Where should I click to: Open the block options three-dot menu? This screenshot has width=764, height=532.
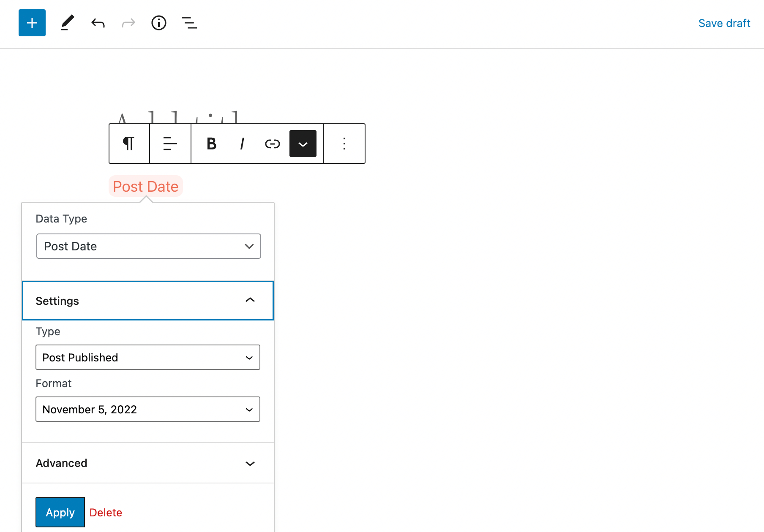coord(344,144)
